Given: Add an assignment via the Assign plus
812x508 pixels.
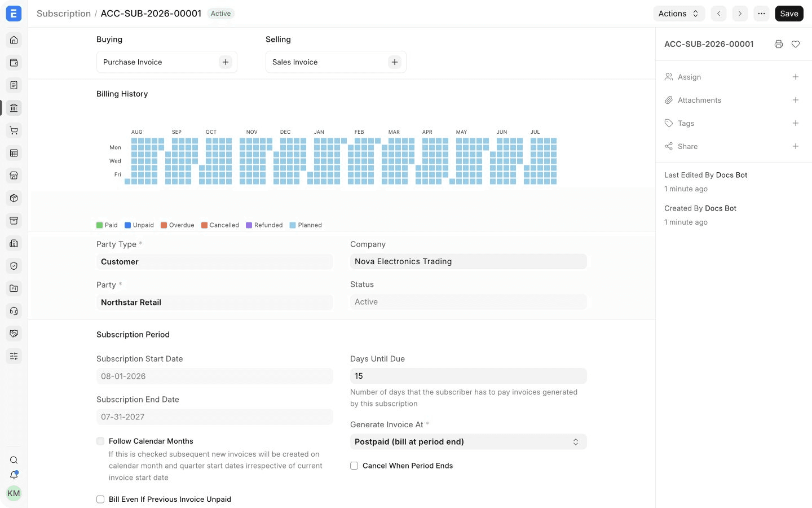Looking at the screenshot, I should (x=796, y=77).
